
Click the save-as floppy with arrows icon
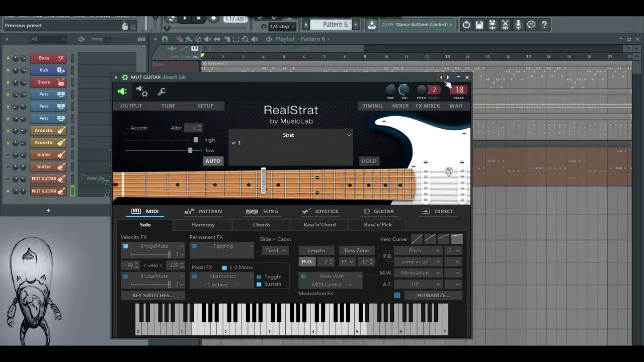point(493,25)
